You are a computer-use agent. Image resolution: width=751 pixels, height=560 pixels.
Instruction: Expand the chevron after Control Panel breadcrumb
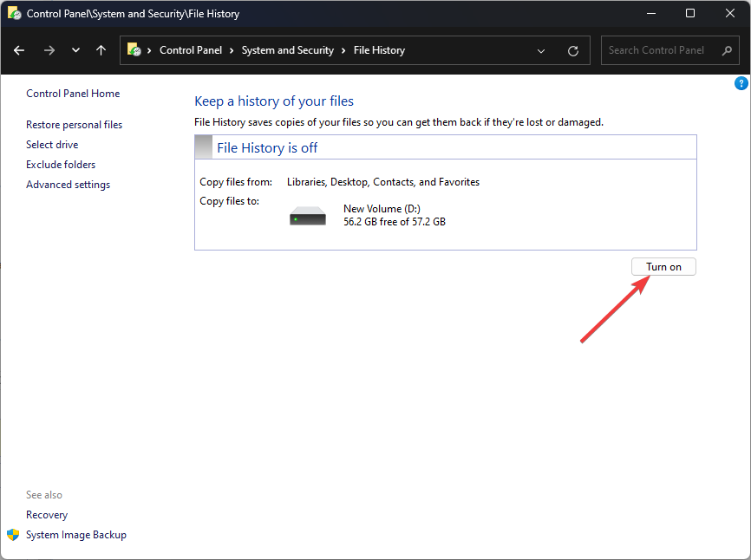(x=232, y=50)
